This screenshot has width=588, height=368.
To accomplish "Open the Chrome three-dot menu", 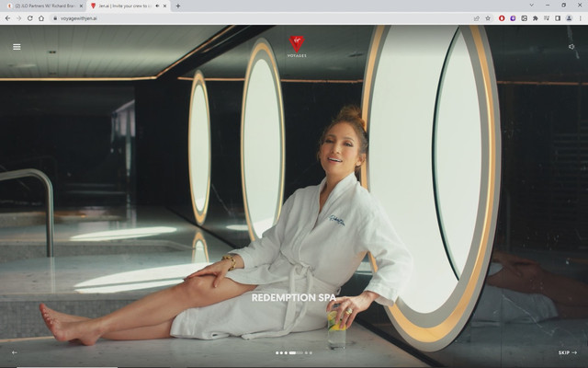I will coord(580,18).
